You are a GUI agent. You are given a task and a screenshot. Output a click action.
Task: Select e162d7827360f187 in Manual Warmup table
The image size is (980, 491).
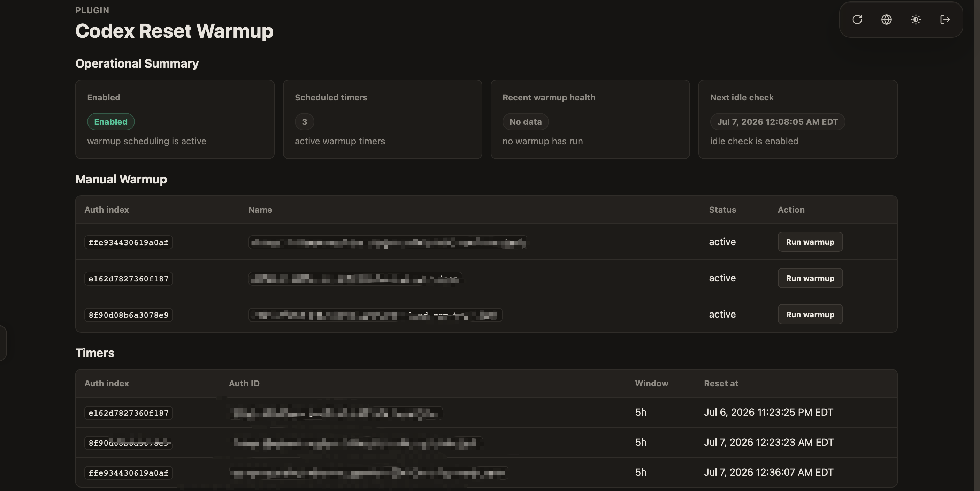click(128, 279)
